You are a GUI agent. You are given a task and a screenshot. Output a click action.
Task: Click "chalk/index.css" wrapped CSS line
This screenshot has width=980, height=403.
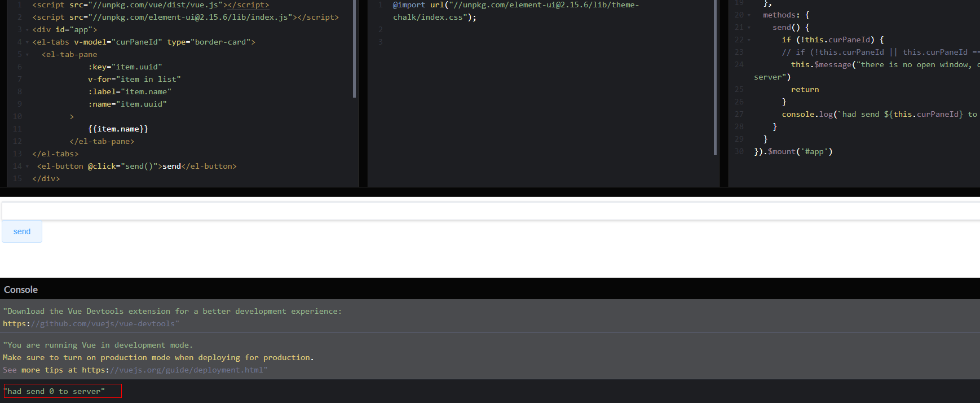435,17
